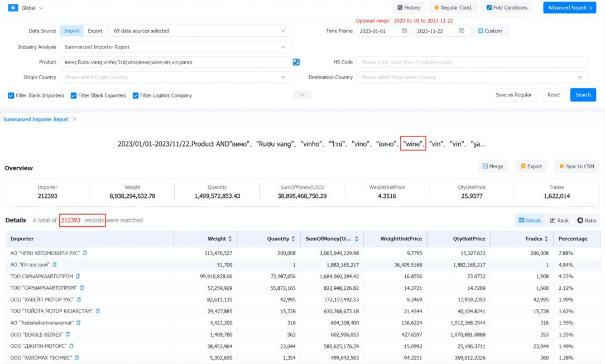Switch to the Rank view tab

[x=559, y=220]
